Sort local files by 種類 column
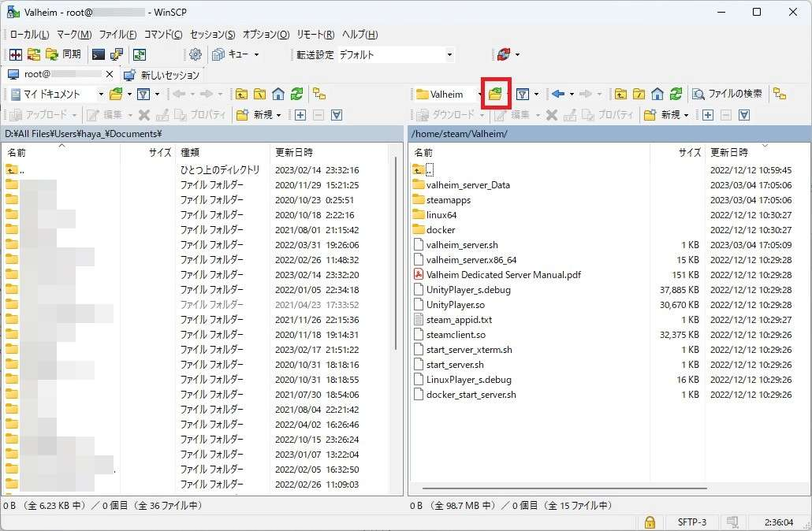Screen dimensions: 812x531 click(222, 152)
